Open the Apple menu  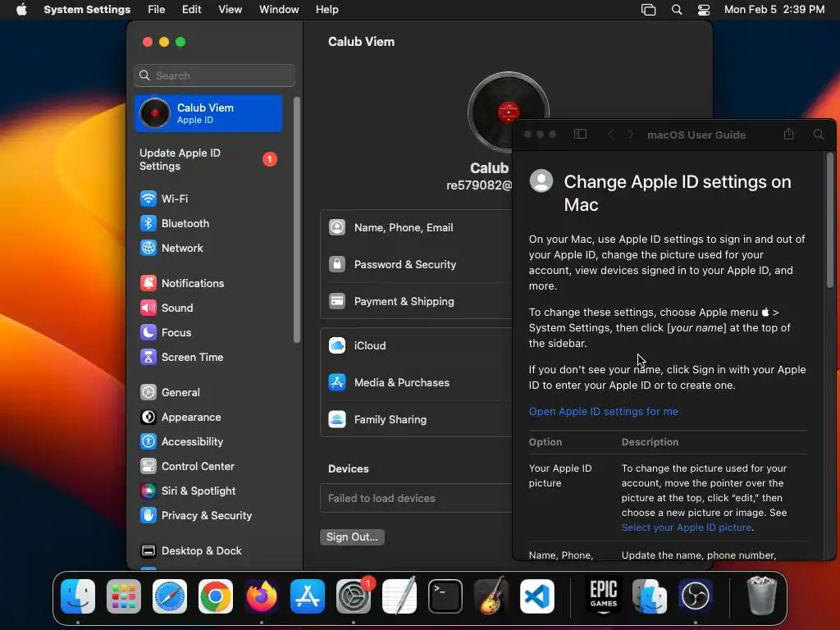(x=21, y=10)
